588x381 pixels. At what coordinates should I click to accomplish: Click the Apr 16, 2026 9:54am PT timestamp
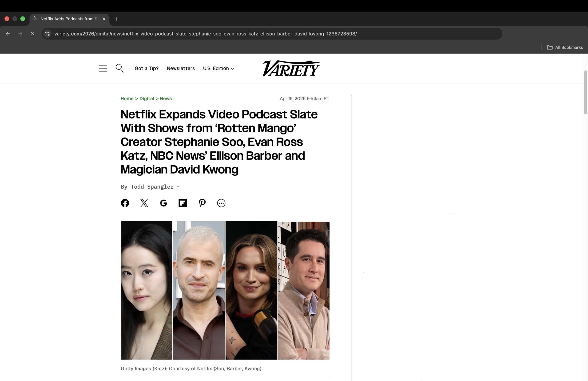coord(304,99)
